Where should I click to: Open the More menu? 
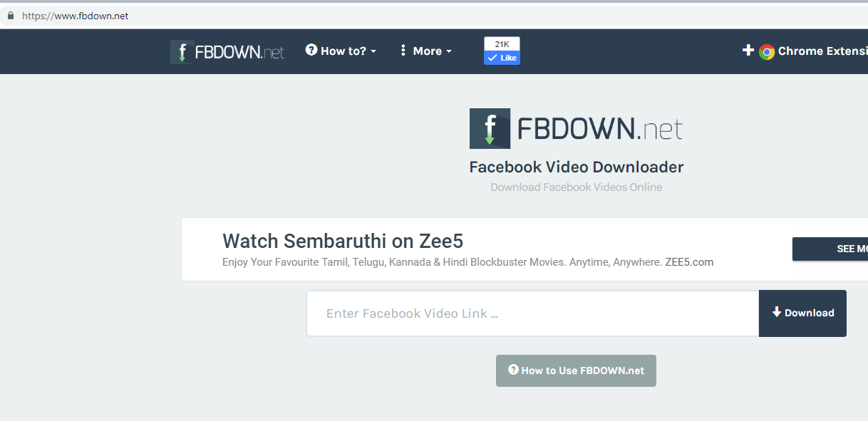click(x=426, y=51)
